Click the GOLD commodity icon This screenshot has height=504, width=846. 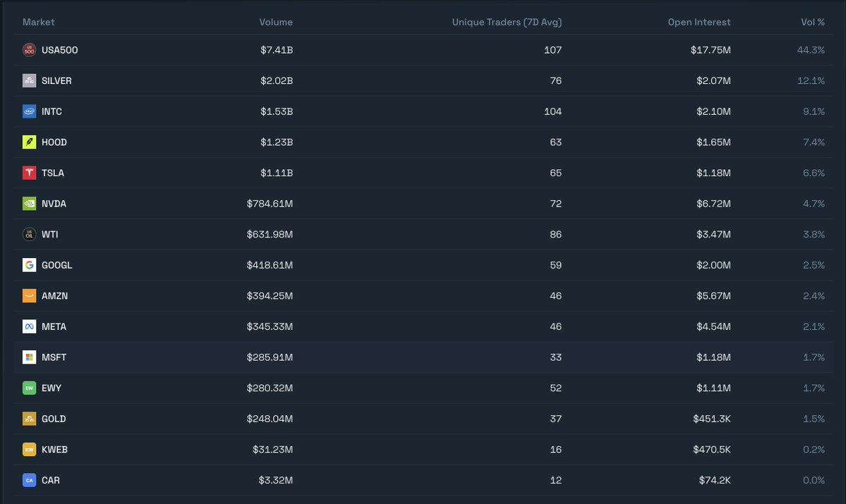tap(29, 418)
